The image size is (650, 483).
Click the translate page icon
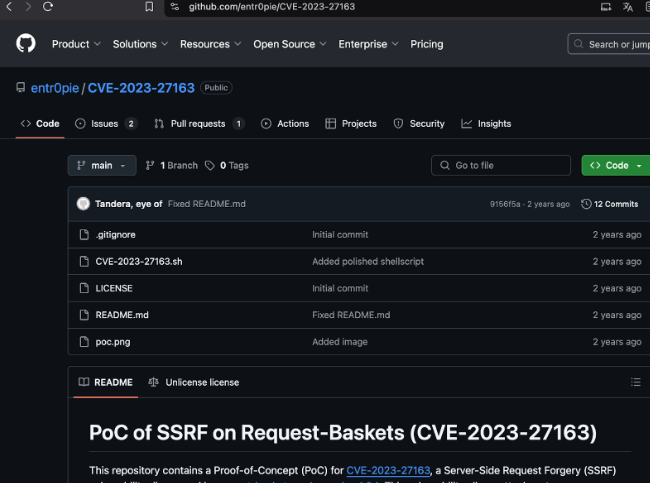[x=628, y=7]
